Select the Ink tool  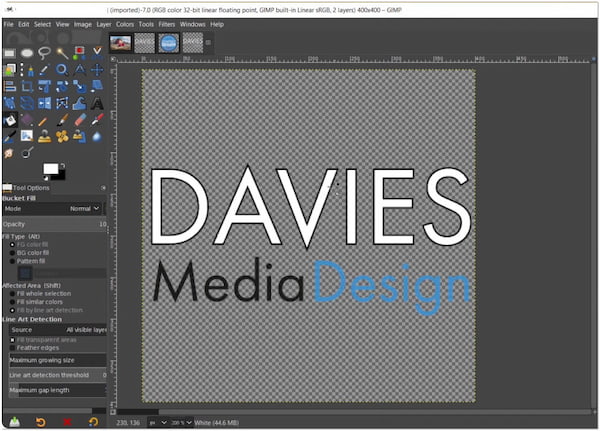click(x=10, y=137)
